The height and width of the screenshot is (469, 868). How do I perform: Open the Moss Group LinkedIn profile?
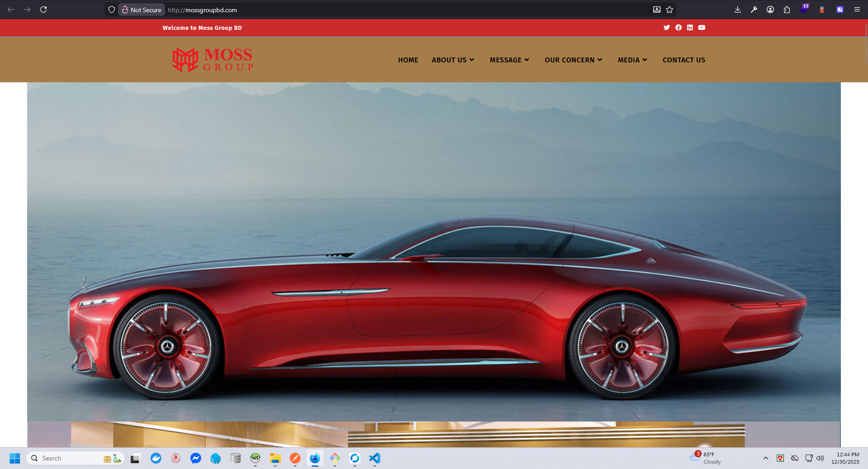tap(690, 28)
